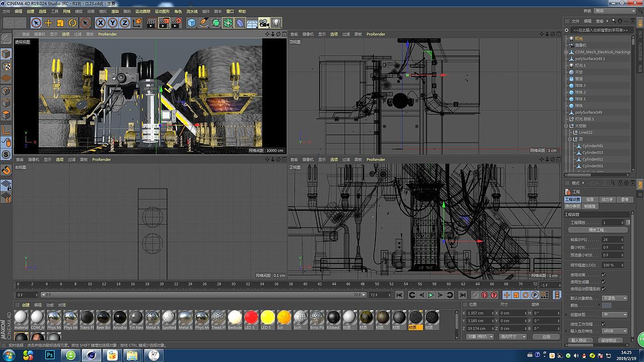644x362 pixels.
Task: Click the 缩放工程 button
Action: pos(597,230)
